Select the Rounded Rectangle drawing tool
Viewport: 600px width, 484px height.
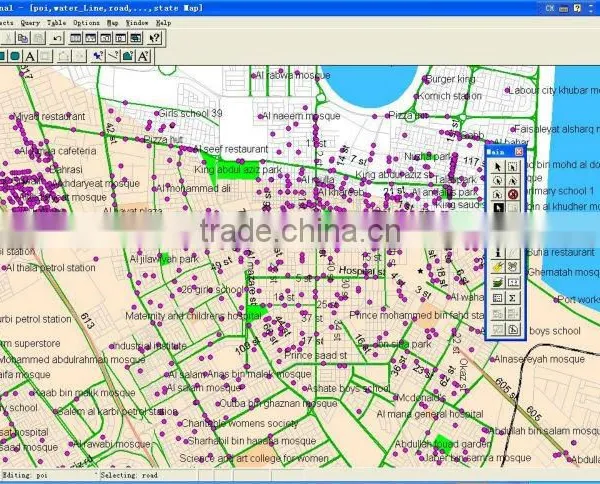[15, 56]
